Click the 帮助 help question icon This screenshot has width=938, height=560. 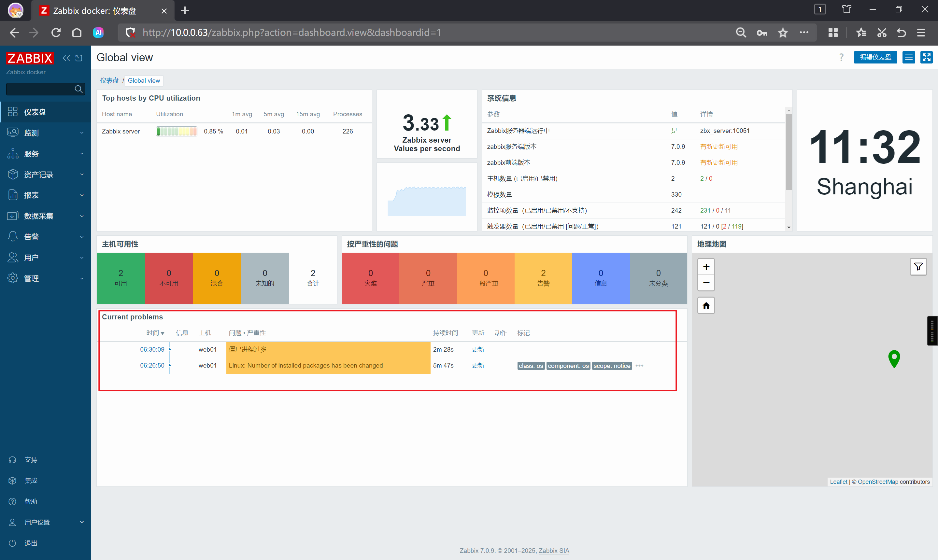(x=12, y=501)
